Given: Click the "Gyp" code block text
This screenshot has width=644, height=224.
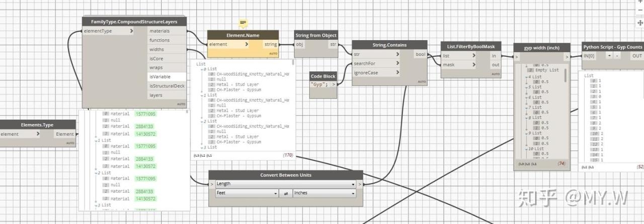Looking at the screenshot, I should click(319, 84).
